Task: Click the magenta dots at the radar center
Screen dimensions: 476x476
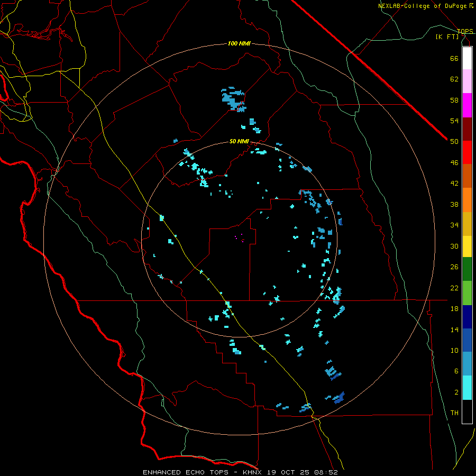Action: point(240,237)
